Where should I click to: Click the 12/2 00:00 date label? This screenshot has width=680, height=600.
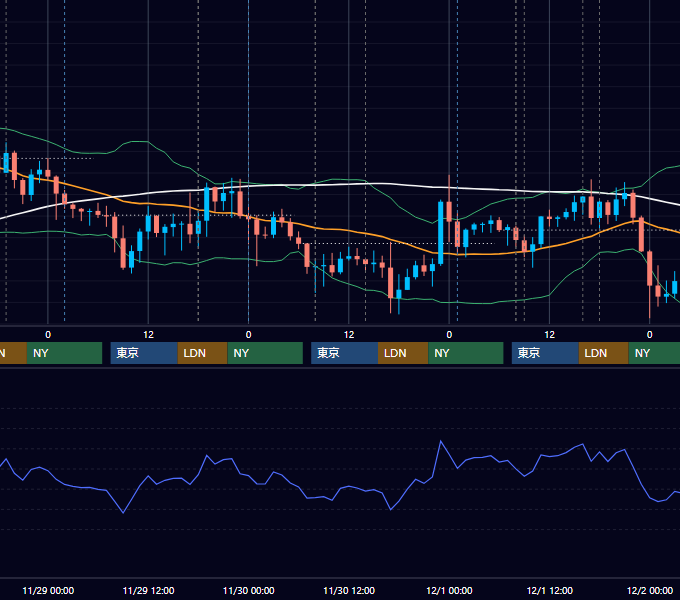(x=650, y=590)
